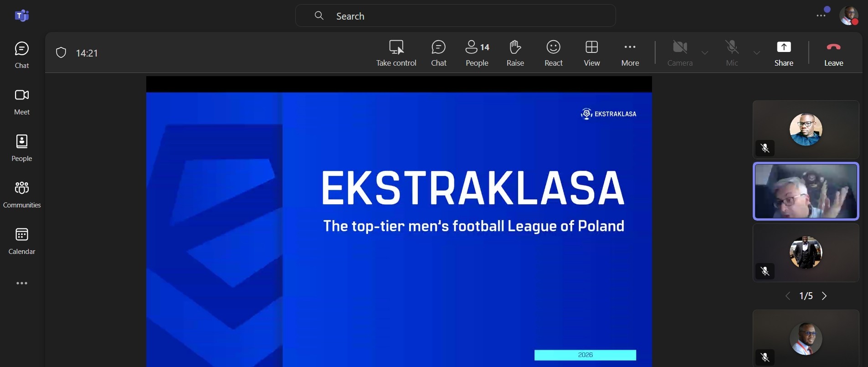Image resolution: width=868 pixels, height=367 pixels.
Task: Open the meeting Chat panel
Action: 438,53
